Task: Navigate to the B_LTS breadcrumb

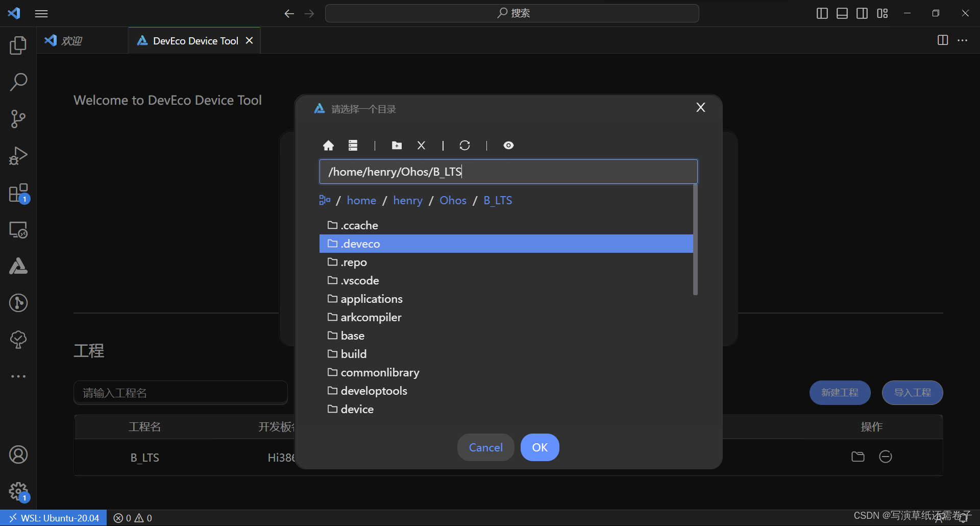Action: 498,200
